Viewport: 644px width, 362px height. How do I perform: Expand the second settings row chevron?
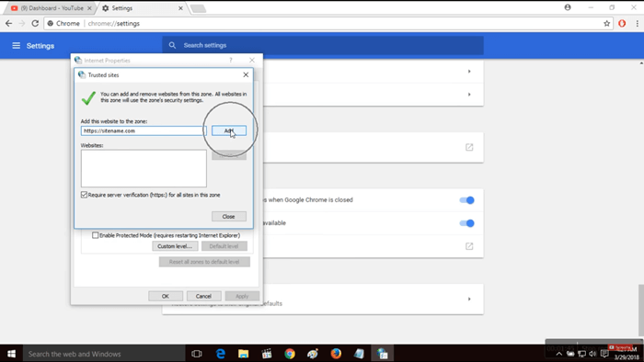coord(469,95)
